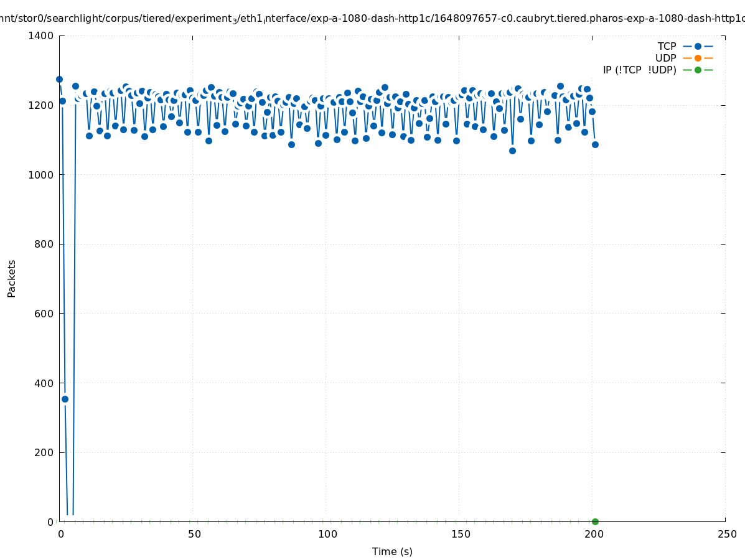Image resolution: width=745 pixels, height=560 pixels.
Task: Click the 250 x-axis tick label
Action: pos(726,534)
